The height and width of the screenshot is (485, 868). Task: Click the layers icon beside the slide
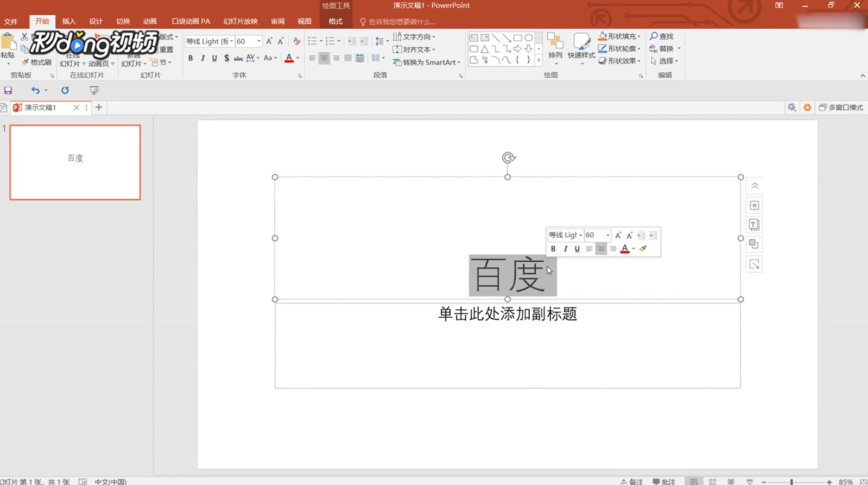tap(754, 244)
